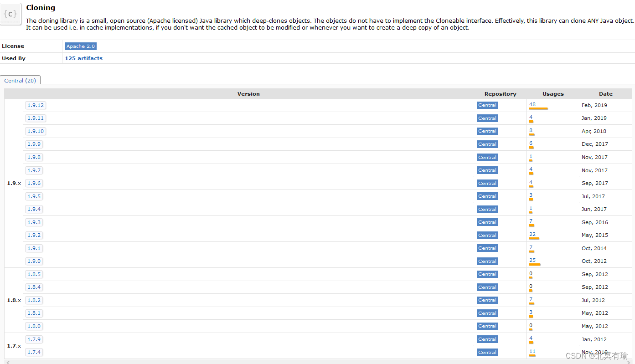Open version 1.9.6
Viewport: 635px width, 364px height.
point(34,183)
